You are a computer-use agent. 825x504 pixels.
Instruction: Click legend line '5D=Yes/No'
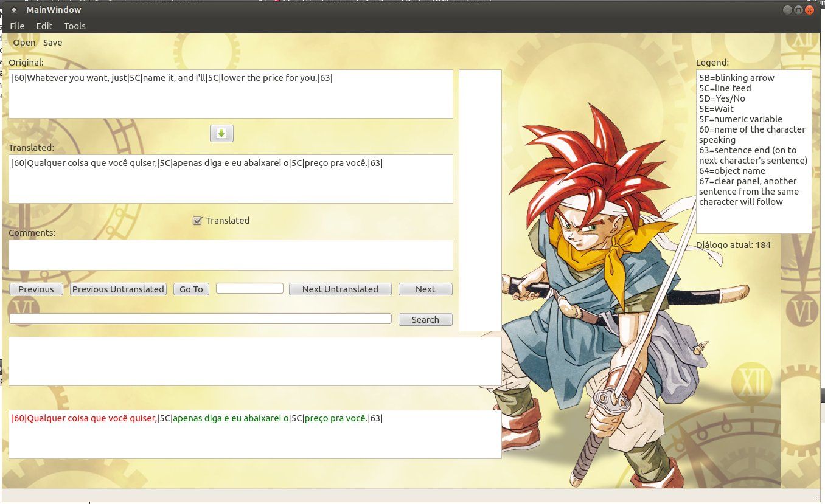(722, 98)
